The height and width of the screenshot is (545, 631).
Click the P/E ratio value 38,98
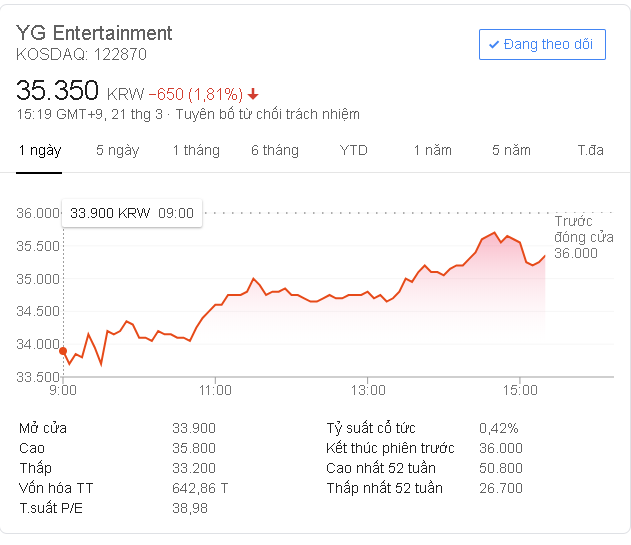(x=190, y=508)
